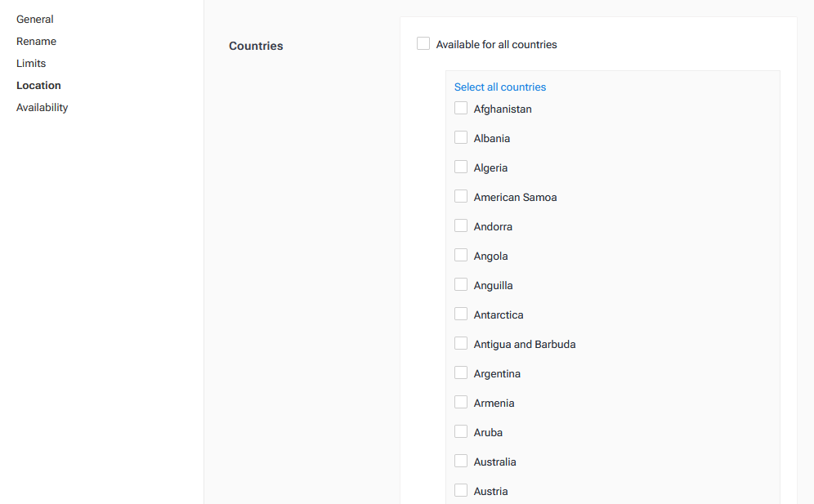Screen dimensions: 814x504
Task: Enable Aruba availability
Action: pyautogui.click(x=461, y=431)
